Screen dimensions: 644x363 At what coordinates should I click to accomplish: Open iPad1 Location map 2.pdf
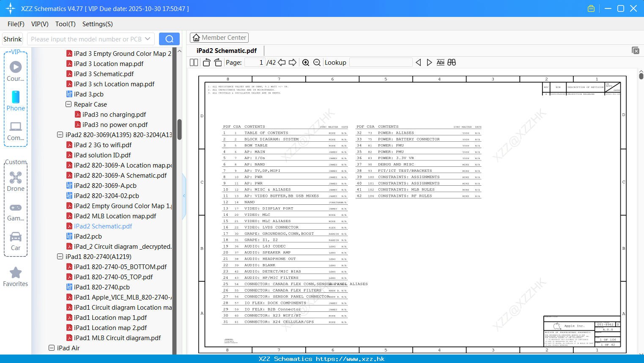[107, 327]
